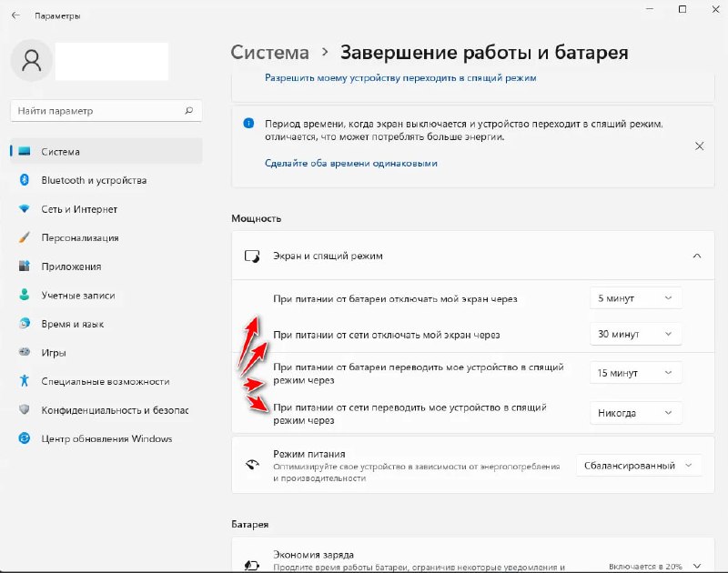Open the battery screen-off dropdown showing 5 минут
This screenshot has height=573, width=728.
[635, 297]
